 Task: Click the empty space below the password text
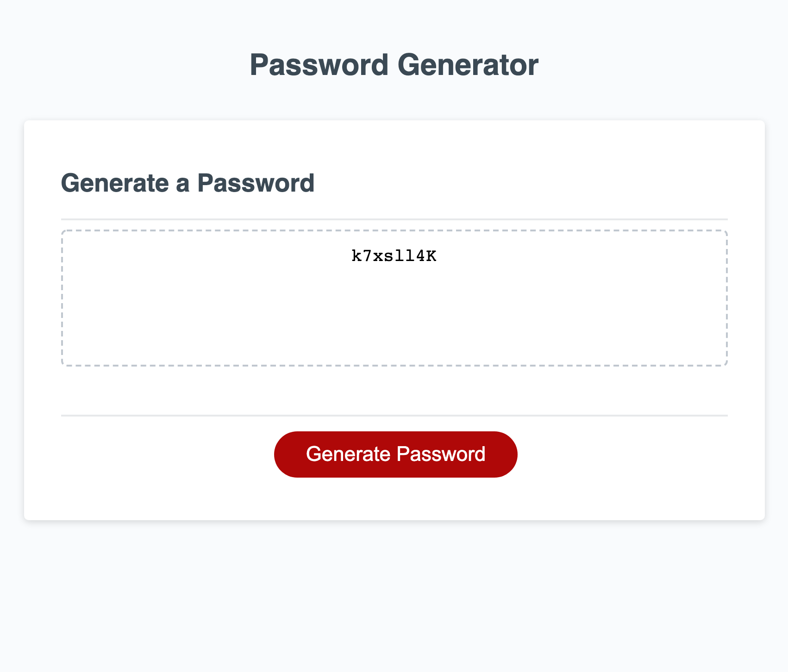(x=394, y=324)
